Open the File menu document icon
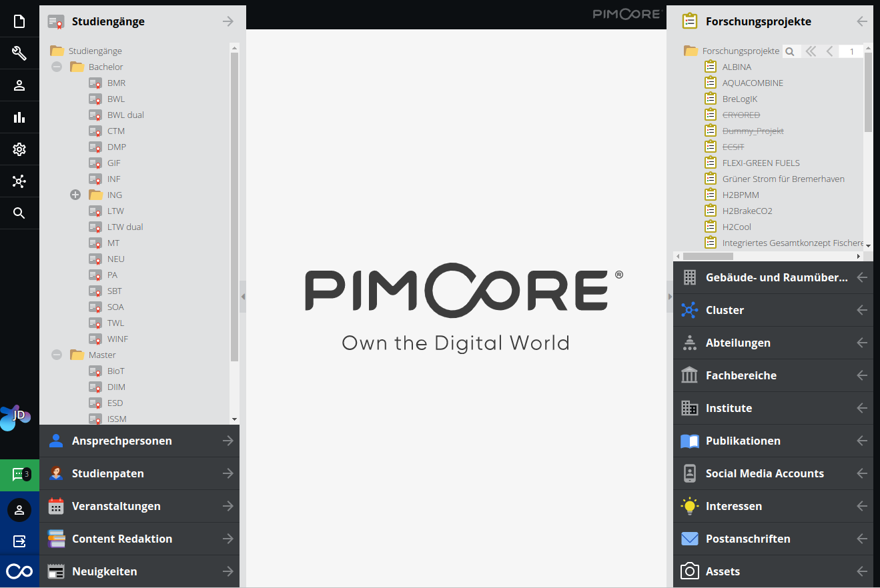 19,21
